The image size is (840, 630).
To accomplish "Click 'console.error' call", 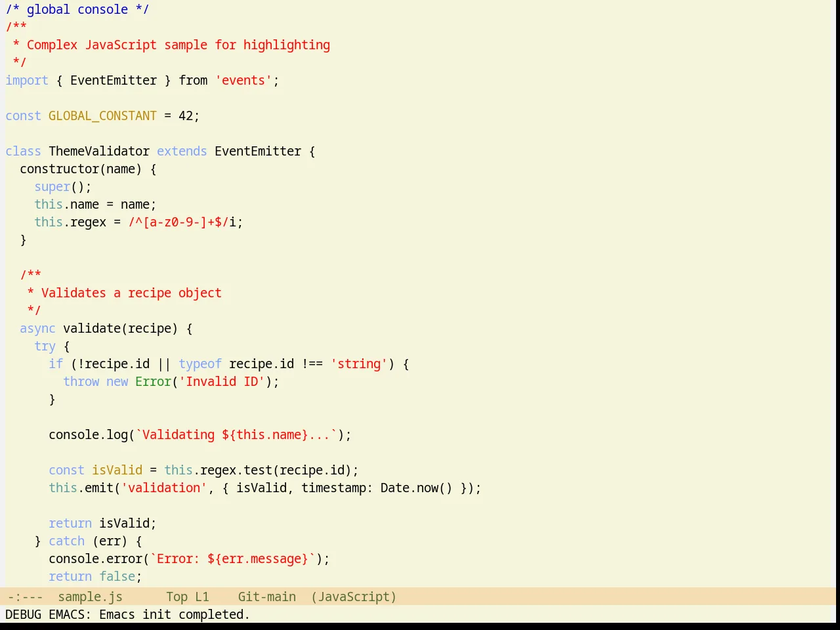I will pos(95,558).
